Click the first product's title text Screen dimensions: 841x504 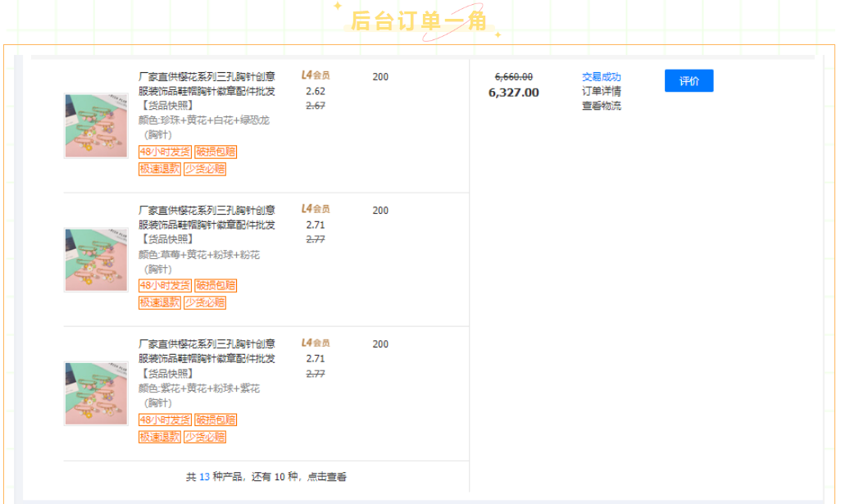[x=207, y=84]
